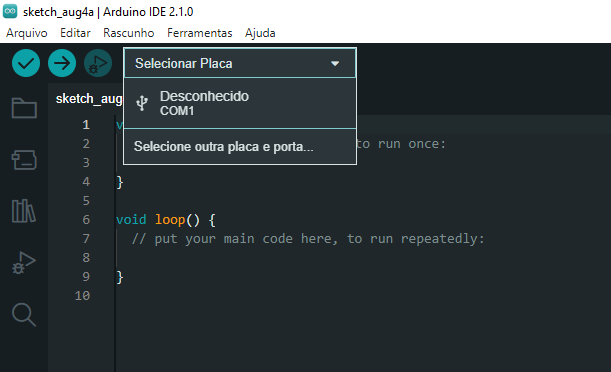Open the Rascunho menu
The width and height of the screenshot is (611, 372).
tap(129, 33)
